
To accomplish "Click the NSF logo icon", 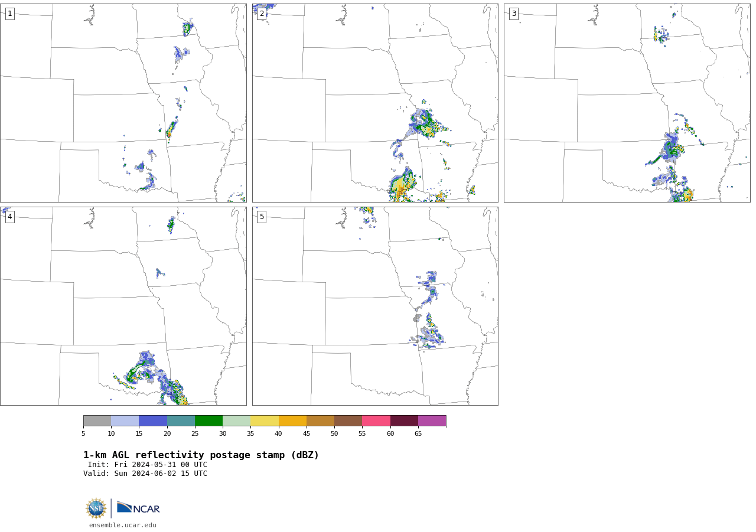I will pyautogui.click(x=96, y=508).
